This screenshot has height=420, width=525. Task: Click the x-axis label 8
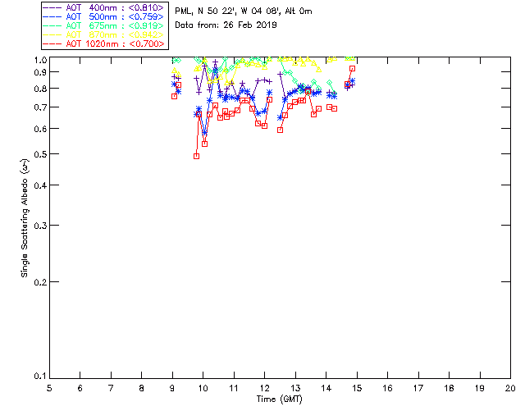coord(142,389)
